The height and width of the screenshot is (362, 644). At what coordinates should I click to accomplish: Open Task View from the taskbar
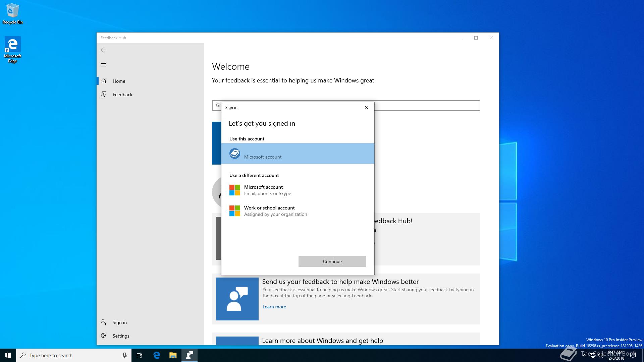pyautogui.click(x=140, y=355)
